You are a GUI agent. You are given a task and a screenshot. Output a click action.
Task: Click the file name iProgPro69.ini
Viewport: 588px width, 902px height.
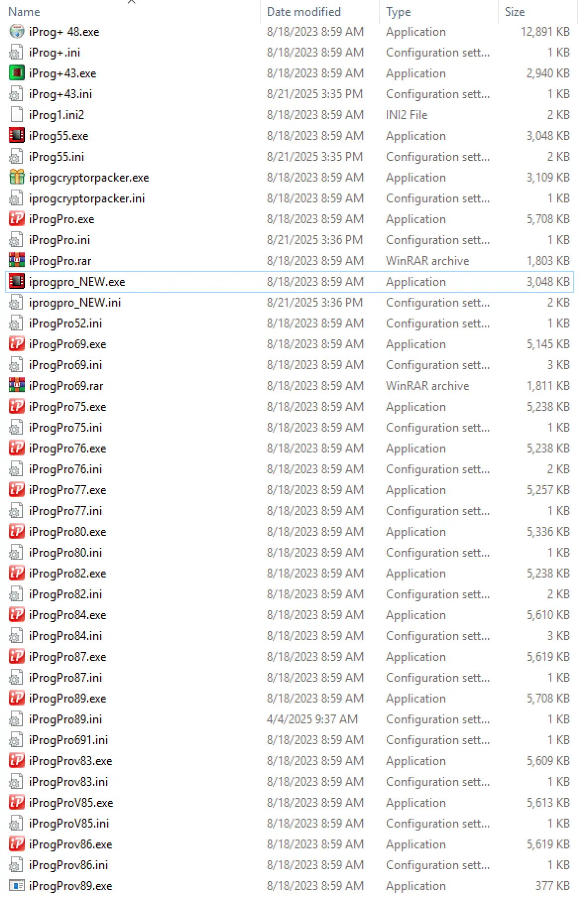point(65,365)
